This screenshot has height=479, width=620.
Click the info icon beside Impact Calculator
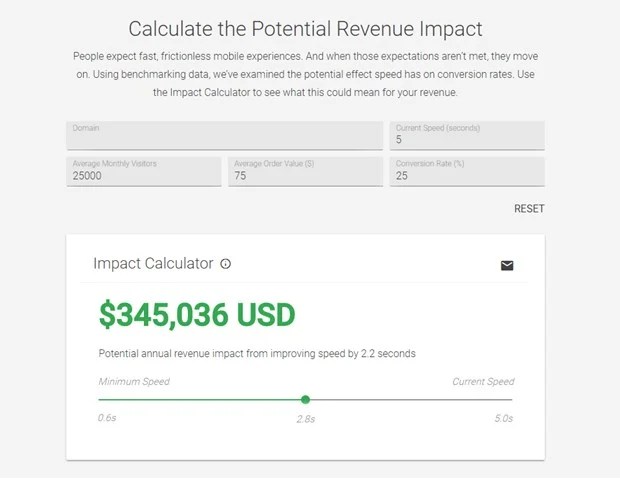(x=225, y=264)
